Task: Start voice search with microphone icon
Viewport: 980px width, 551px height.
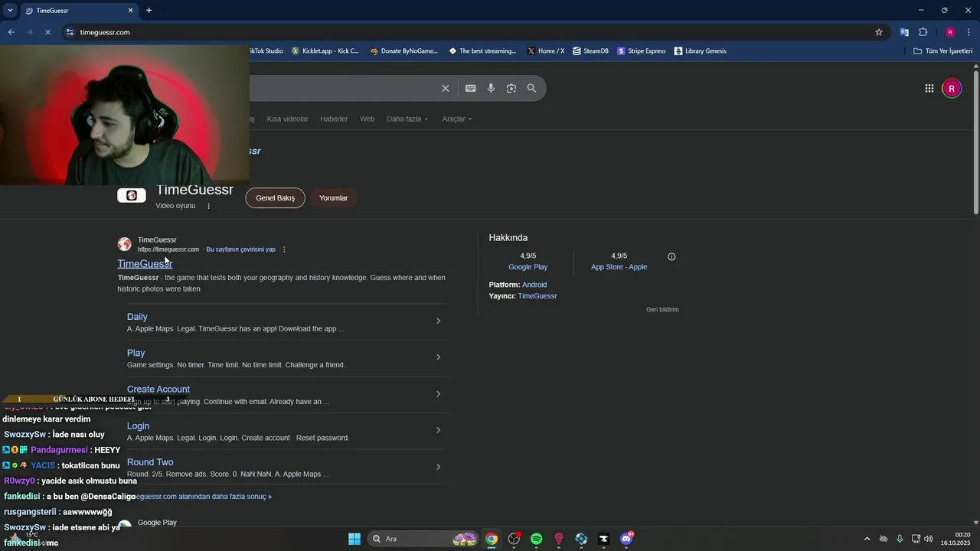Action: pyautogui.click(x=491, y=88)
